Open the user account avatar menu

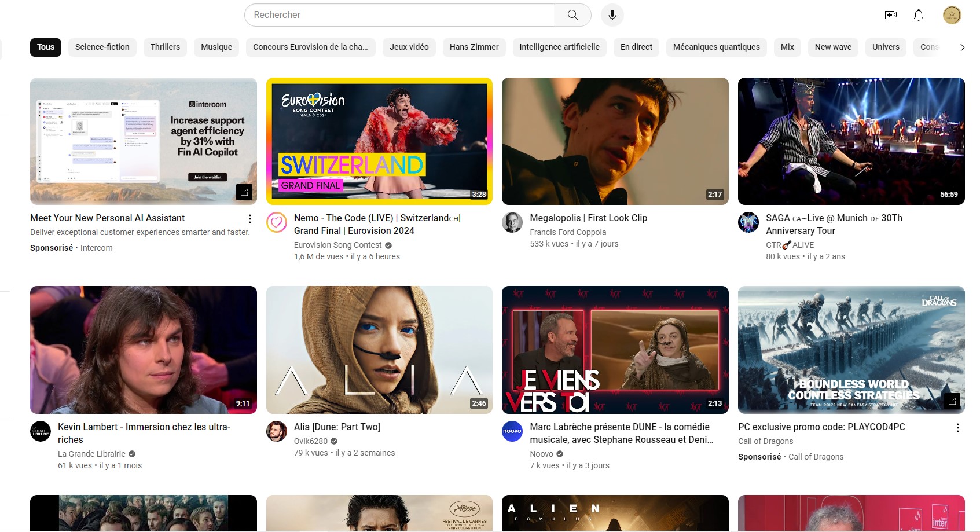click(x=952, y=15)
